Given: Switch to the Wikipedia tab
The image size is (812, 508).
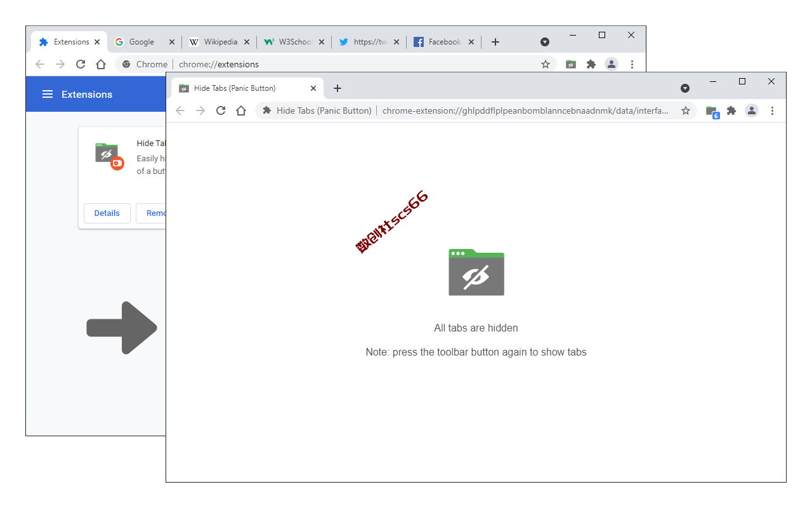Looking at the screenshot, I should coord(219,42).
